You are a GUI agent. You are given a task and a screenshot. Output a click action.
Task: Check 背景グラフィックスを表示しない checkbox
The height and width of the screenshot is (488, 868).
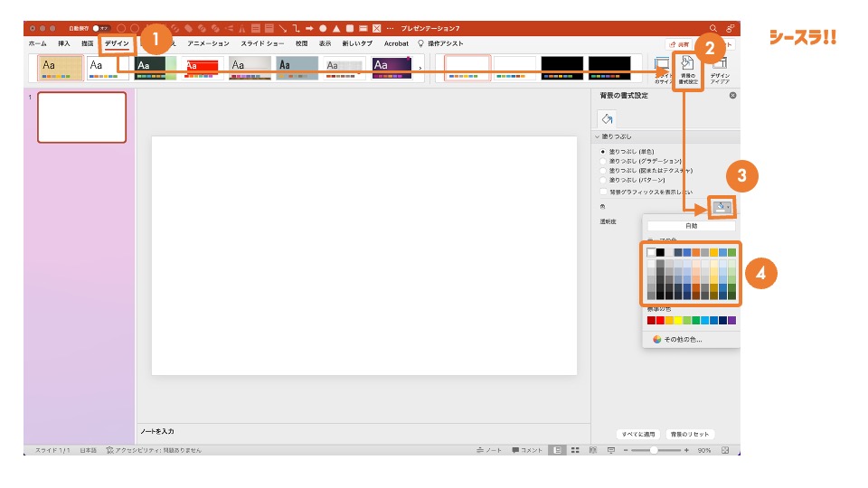[x=603, y=192]
